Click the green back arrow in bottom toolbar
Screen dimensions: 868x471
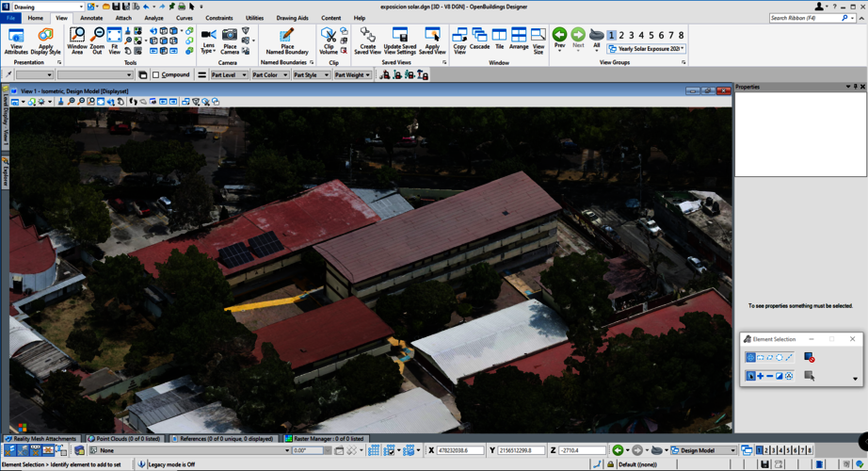coord(618,450)
